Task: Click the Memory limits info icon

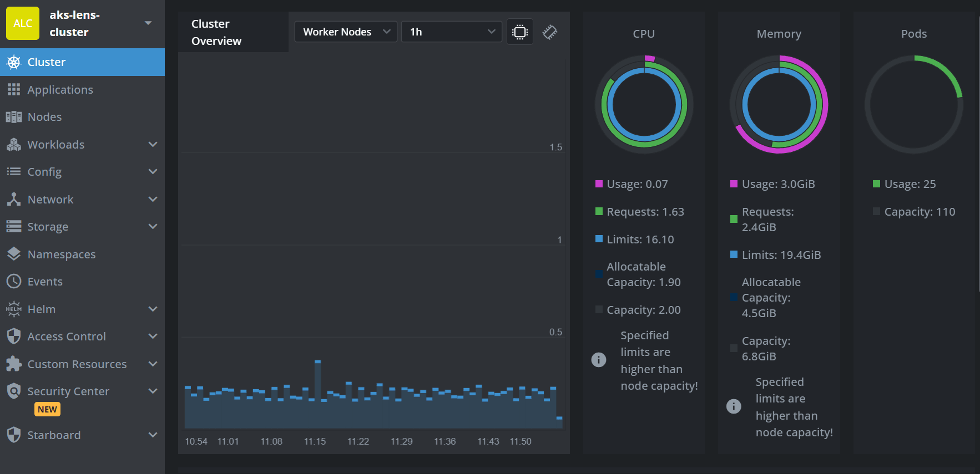Action: tap(734, 406)
